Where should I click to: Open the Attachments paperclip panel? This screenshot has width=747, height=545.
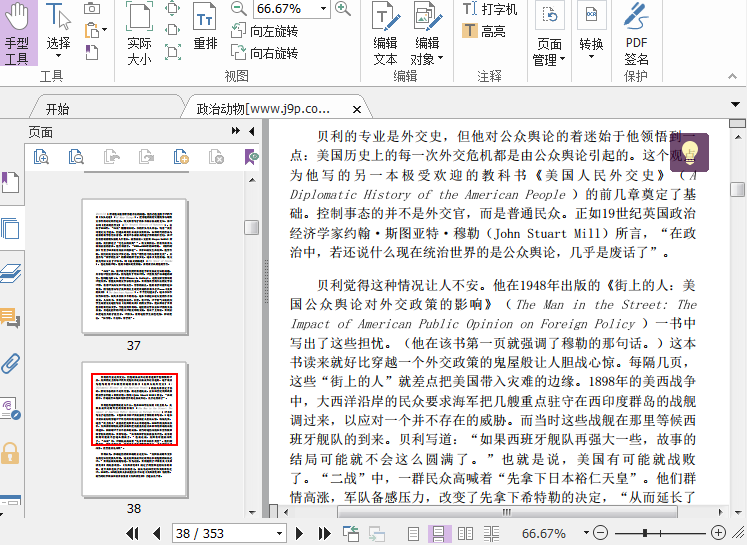pos(11,362)
